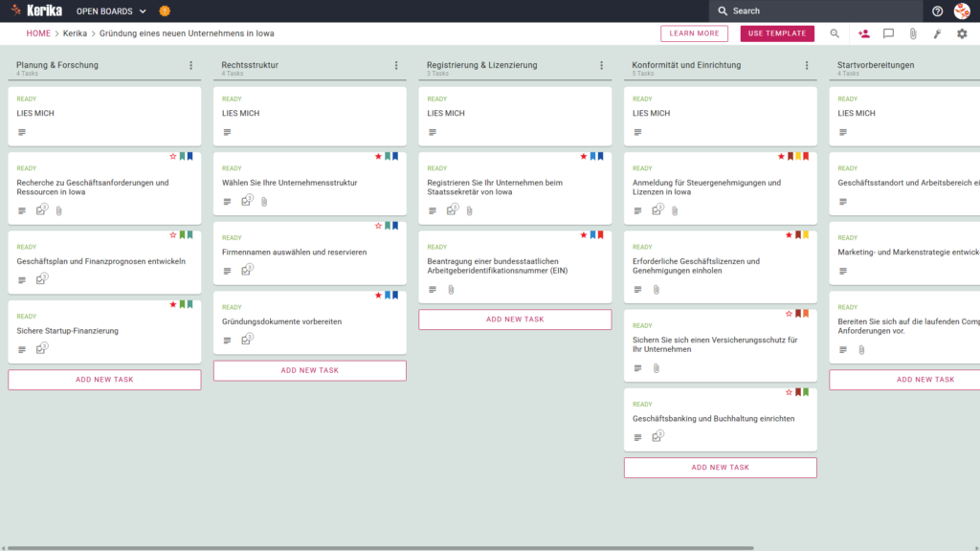The width and height of the screenshot is (980, 551).
Task: Open the board search magnifier icon
Action: click(835, 33)
